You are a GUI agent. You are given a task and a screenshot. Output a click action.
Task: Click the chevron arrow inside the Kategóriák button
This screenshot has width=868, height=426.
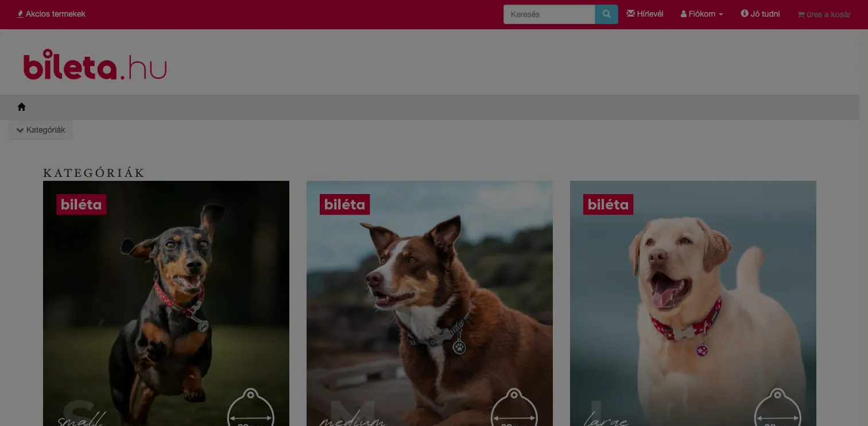click(x=20, y=130)
